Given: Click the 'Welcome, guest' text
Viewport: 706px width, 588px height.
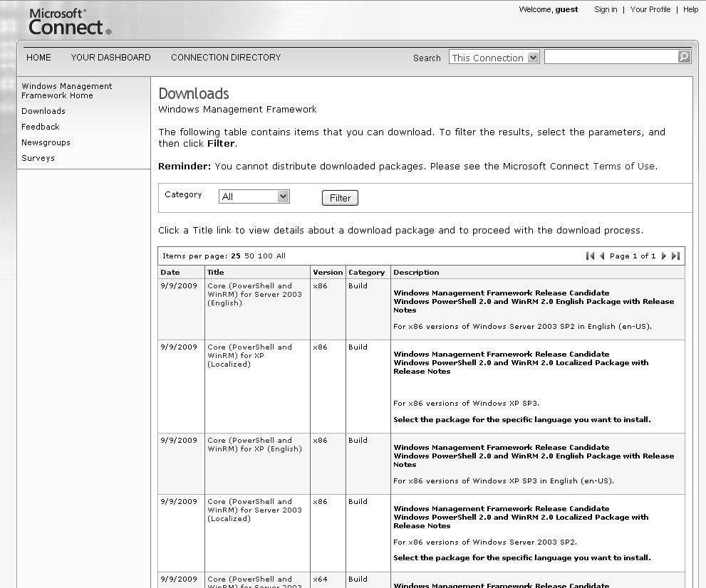Looking at the screenshot, I should pyautogui.click(x=549, y=9).
